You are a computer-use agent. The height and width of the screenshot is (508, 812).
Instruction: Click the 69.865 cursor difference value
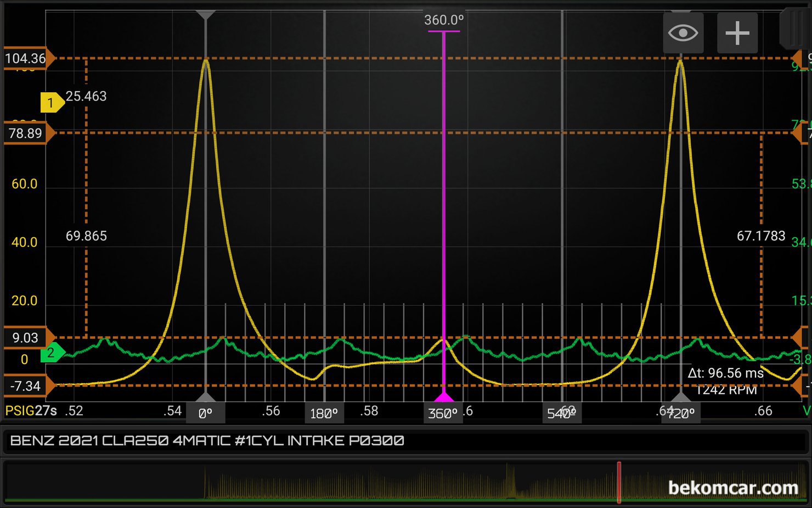coord(86,236)
